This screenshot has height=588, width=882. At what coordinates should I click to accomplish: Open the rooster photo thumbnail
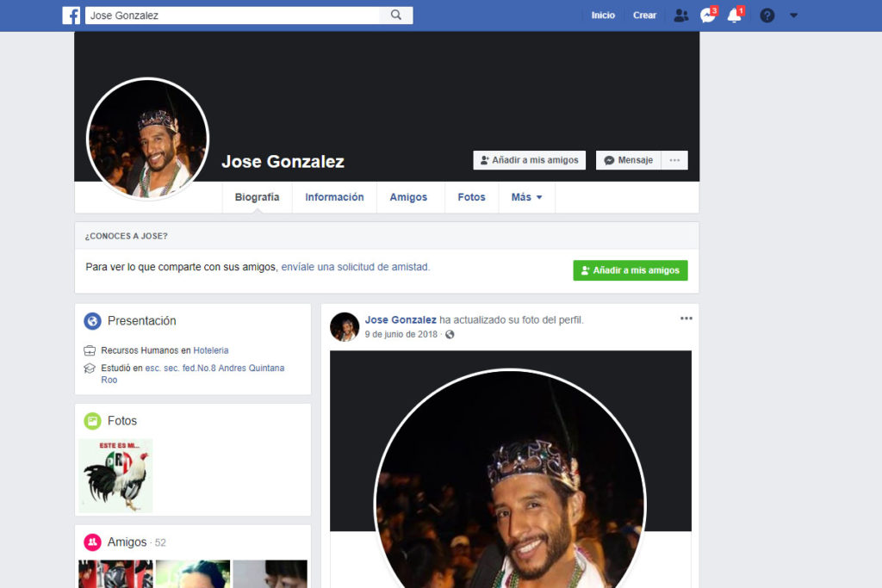tap(116, 475)
